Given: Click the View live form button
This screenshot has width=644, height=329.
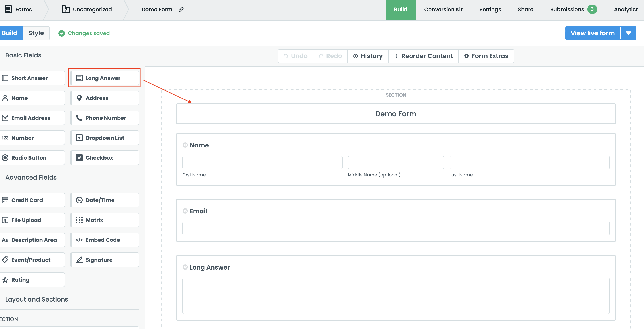Looking at the screenshot, I should coord(592,33).
